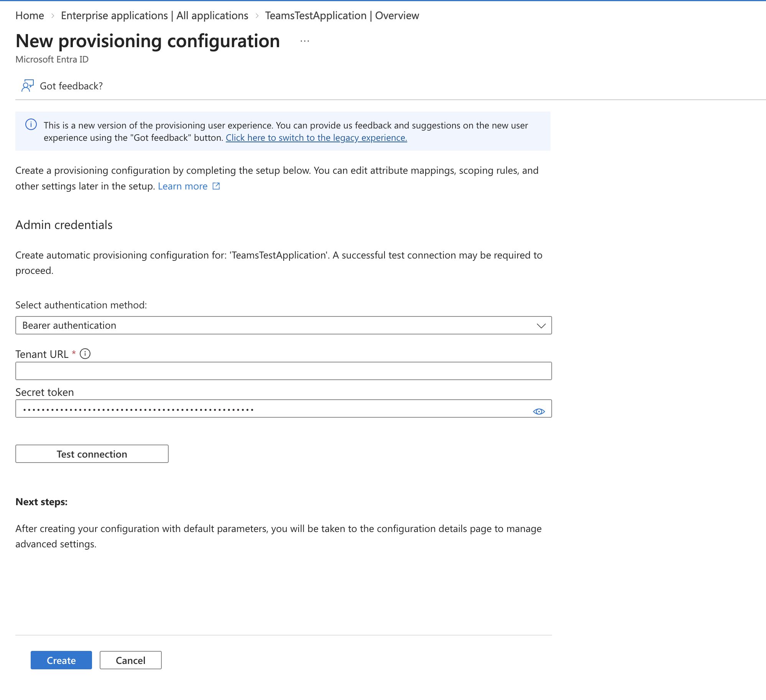Click the Got feedback person icon
This screenshot has height=700, width=766.
pyautogui.click(x=27, y=86)
